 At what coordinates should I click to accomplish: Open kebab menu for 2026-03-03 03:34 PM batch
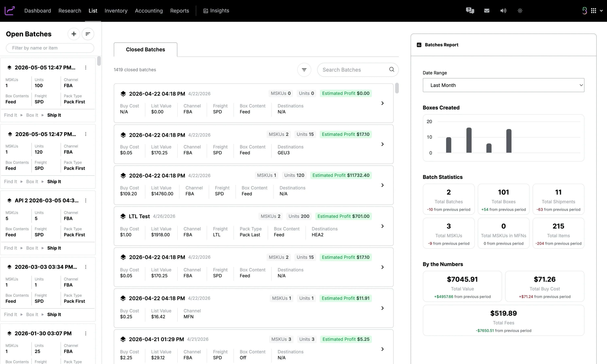86,267
